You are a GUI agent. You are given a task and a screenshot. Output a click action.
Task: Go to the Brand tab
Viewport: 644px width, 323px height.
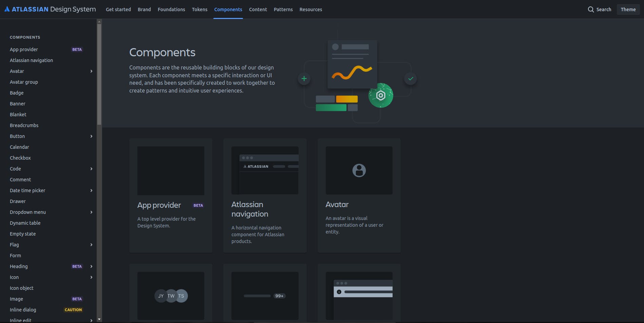tap(144, 9)
